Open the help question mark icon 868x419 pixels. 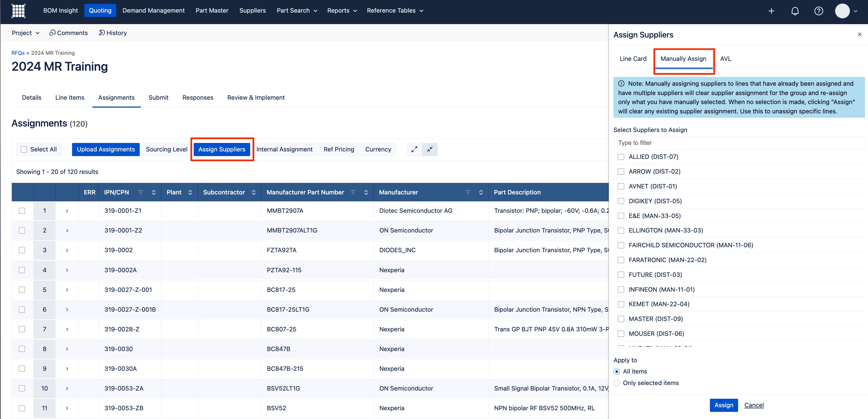click(x=818, y=11)
